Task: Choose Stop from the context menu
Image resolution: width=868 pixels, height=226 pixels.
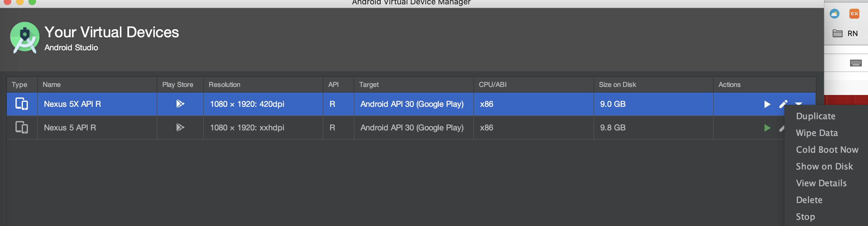Action: pos(805,217)
